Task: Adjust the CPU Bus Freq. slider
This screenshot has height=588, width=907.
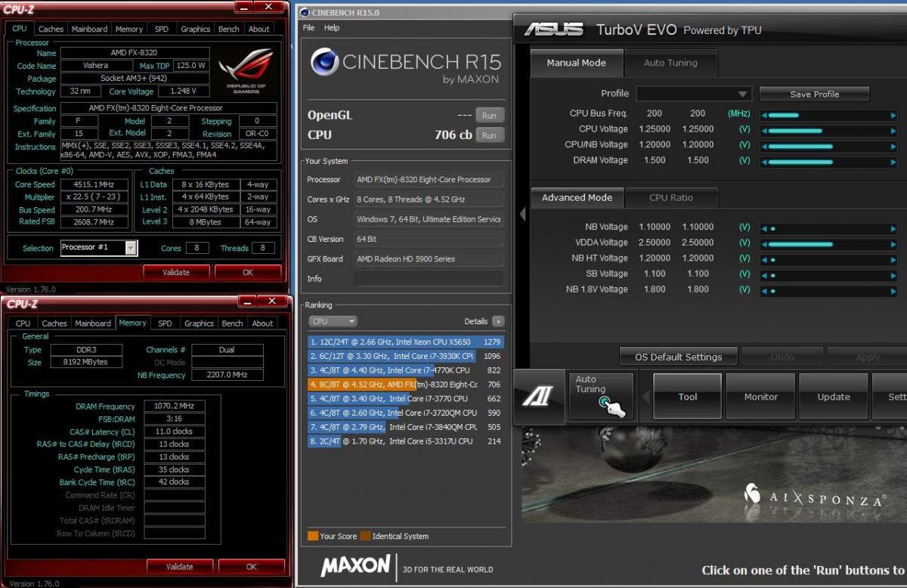Action: click(829, 115)
